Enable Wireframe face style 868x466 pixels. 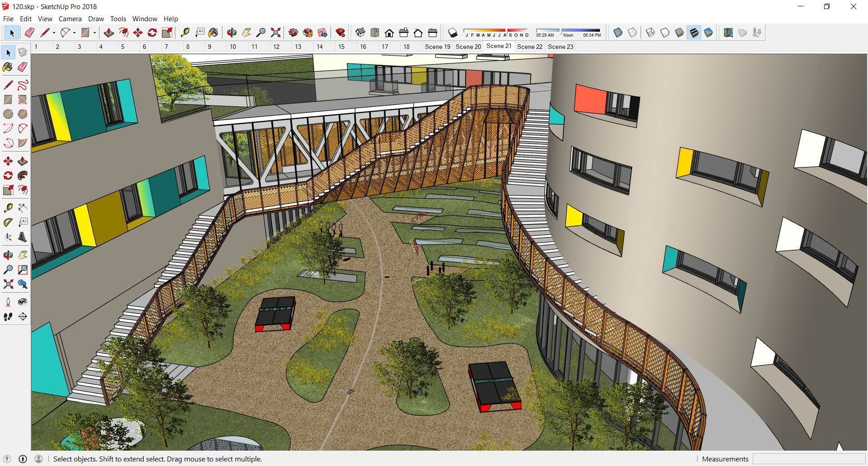(650, 33)
